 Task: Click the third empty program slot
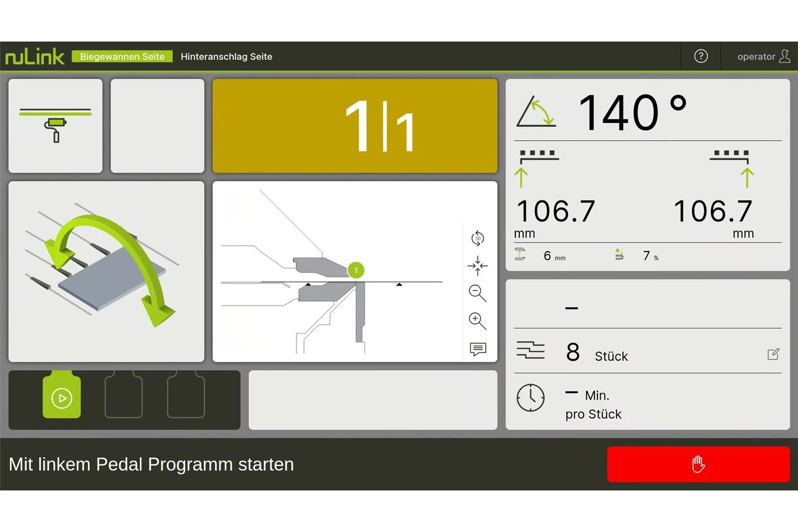pyautogui.click(x=186, y=395)
